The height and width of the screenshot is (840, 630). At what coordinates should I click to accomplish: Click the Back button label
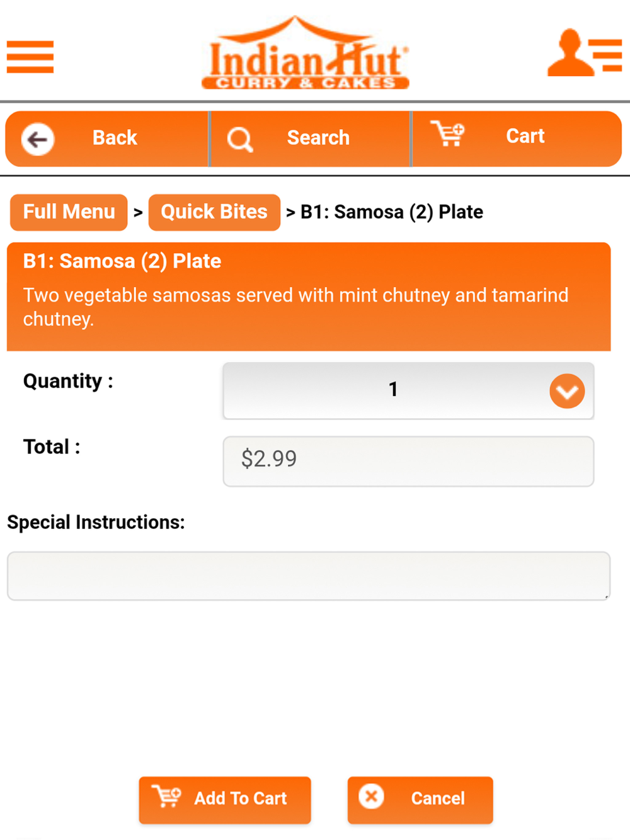click(x=115, y=138)
